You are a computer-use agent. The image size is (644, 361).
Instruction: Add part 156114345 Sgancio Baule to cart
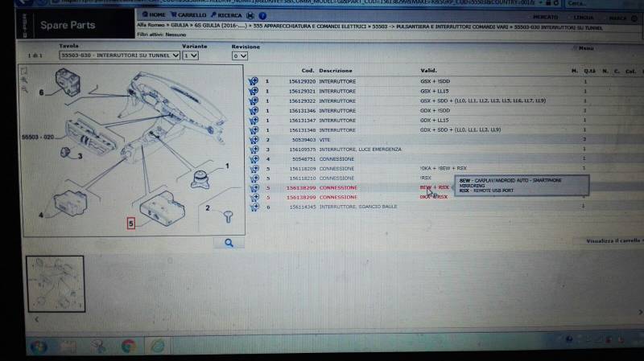253,207
